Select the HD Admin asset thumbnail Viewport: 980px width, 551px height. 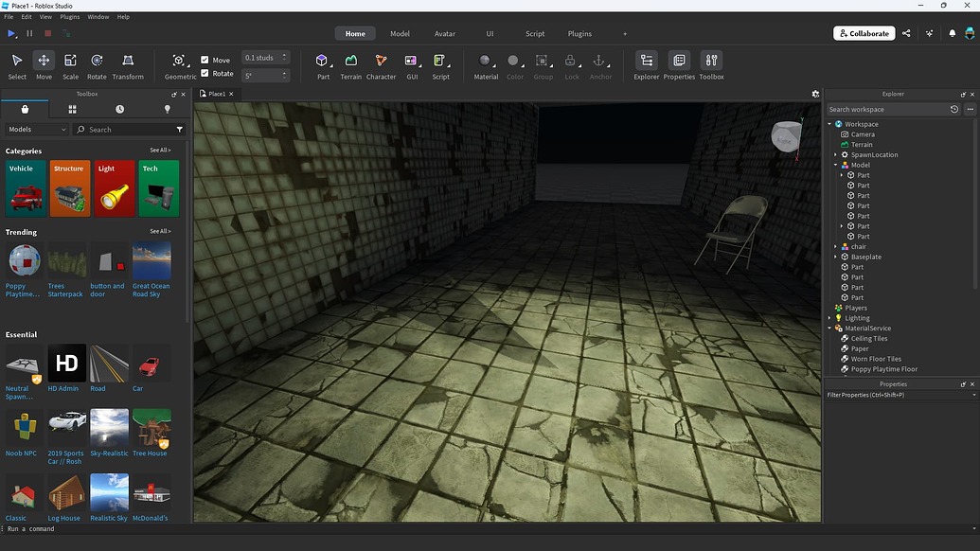pos(67,363)
